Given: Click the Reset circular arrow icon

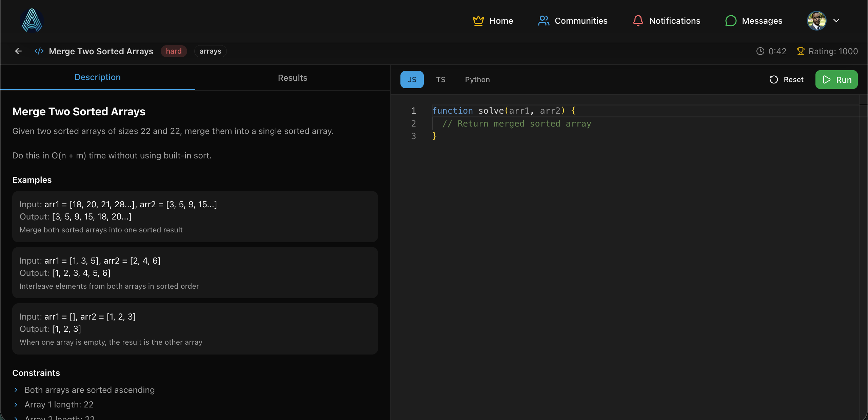Looking at the screenshot, I should 773,80.
